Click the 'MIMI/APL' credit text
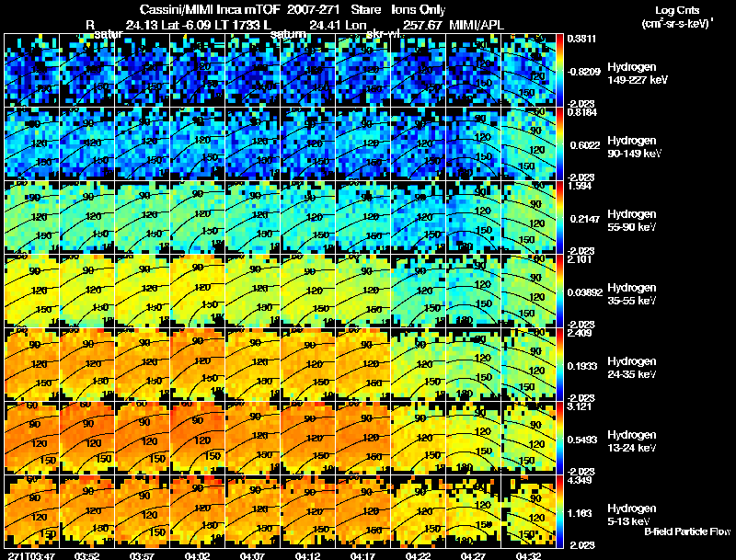736x560 pixels. [477, 25]
